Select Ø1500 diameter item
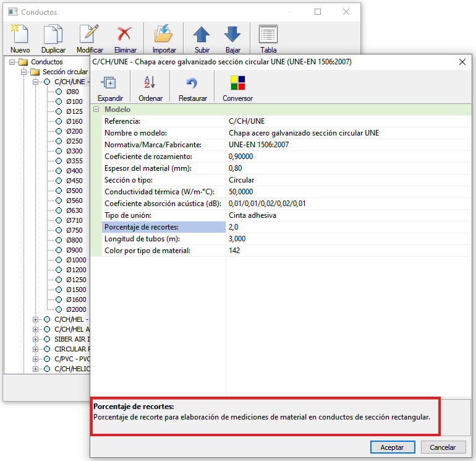The width and height of the screenshot is (476, 461). pyautogui.click(x=76, y=290)
